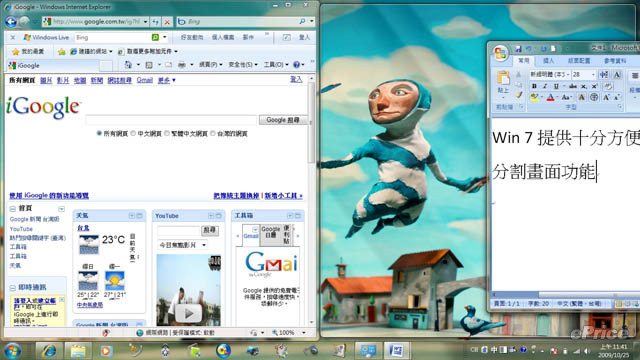The height and width of the screenshot is (360, 640).
Task: Apply Italic formatting in Word
Action: (x=544, y=86)
